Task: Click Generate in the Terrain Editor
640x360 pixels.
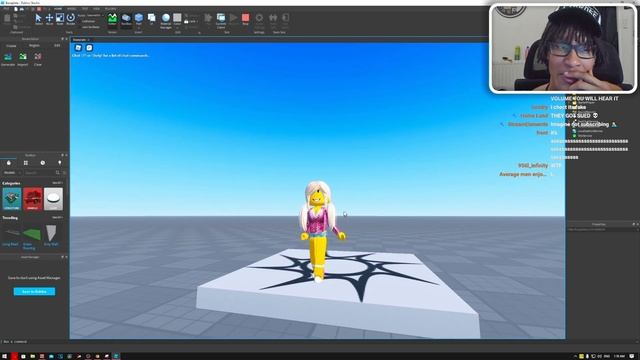Action: pos(8,59)
